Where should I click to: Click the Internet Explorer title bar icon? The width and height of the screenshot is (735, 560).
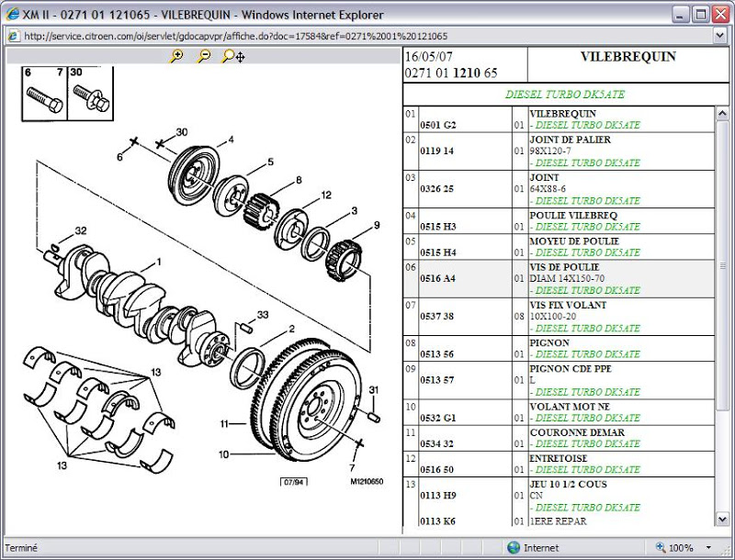click(13, 14)
